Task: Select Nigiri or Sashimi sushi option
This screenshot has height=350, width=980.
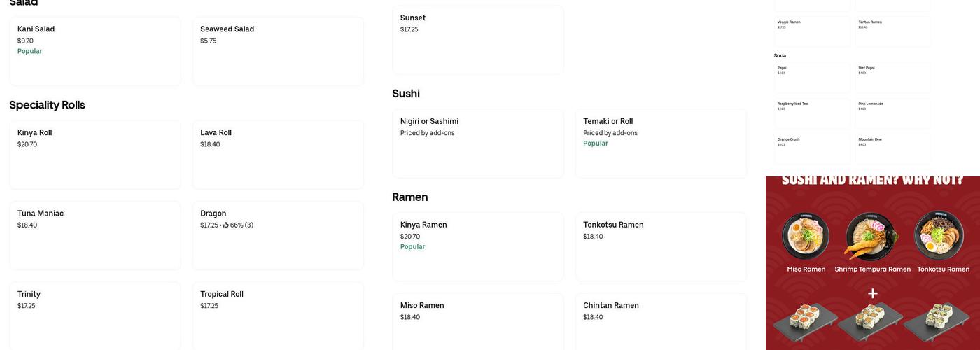Action: [478, 143]
